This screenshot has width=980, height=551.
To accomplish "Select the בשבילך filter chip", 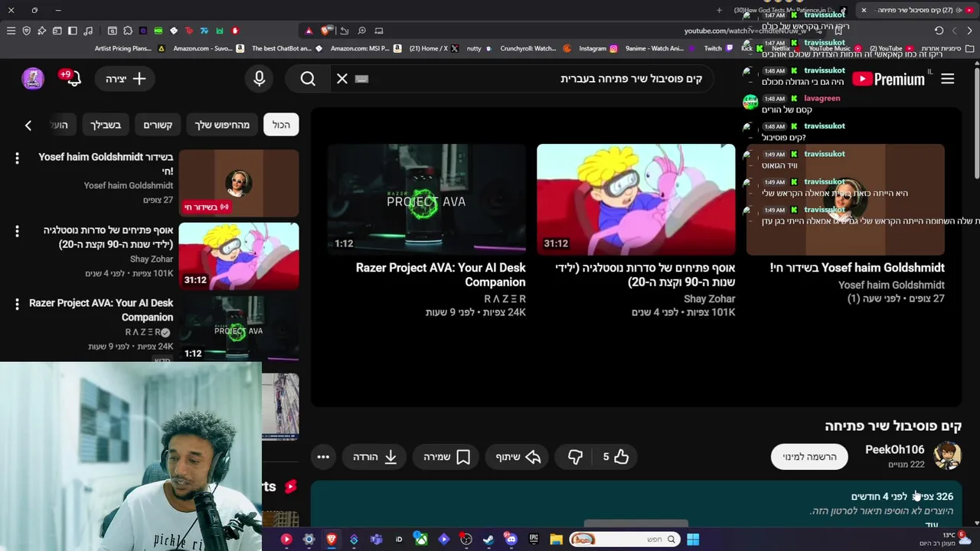I will [x=106, y=125].
